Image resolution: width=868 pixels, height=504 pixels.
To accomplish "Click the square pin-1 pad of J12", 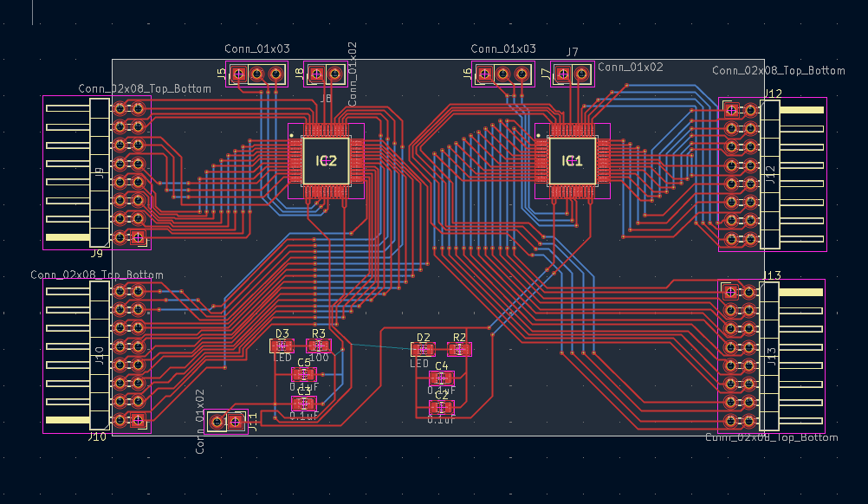I will tap(731, 109).
